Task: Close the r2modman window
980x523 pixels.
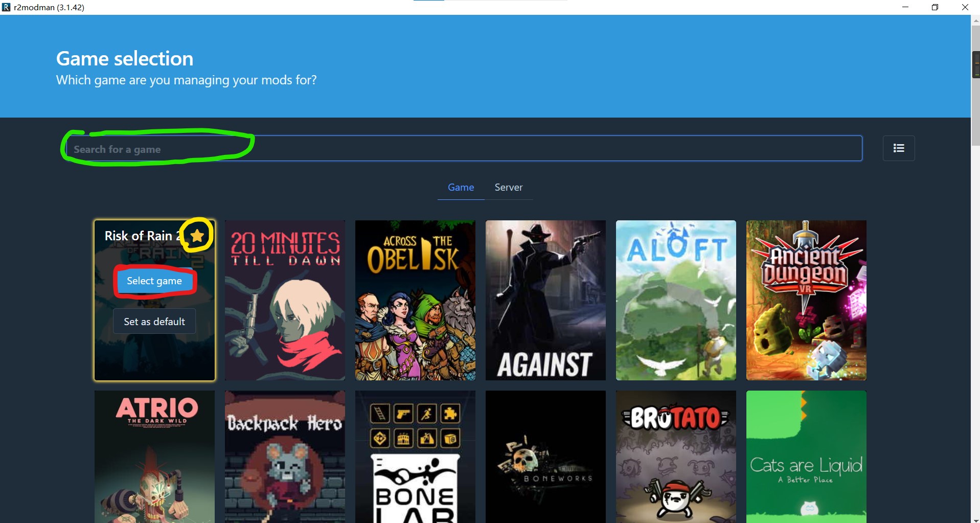Action: 965,7
